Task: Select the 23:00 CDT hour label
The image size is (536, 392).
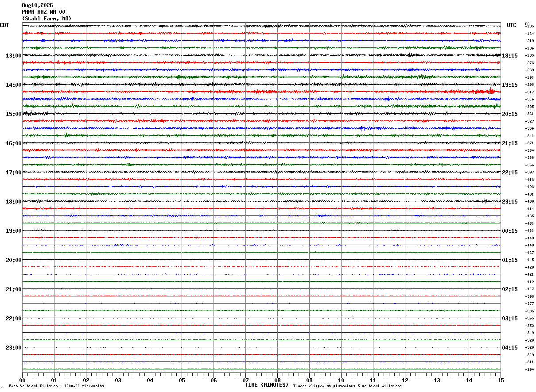Action: (x=14, y=347)
